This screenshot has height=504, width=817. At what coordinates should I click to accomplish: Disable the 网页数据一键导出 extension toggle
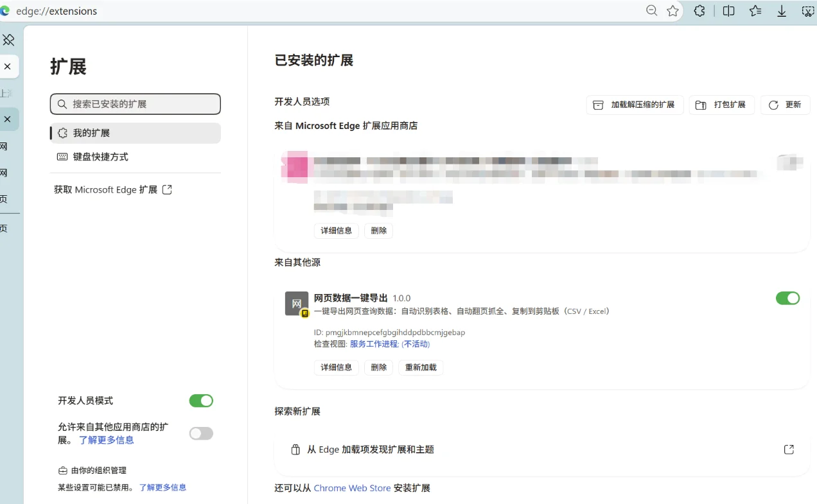click(x=787, y=298)
